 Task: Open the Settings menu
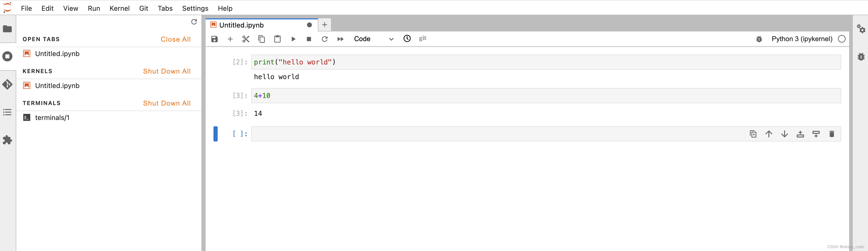tap(195, 8)
